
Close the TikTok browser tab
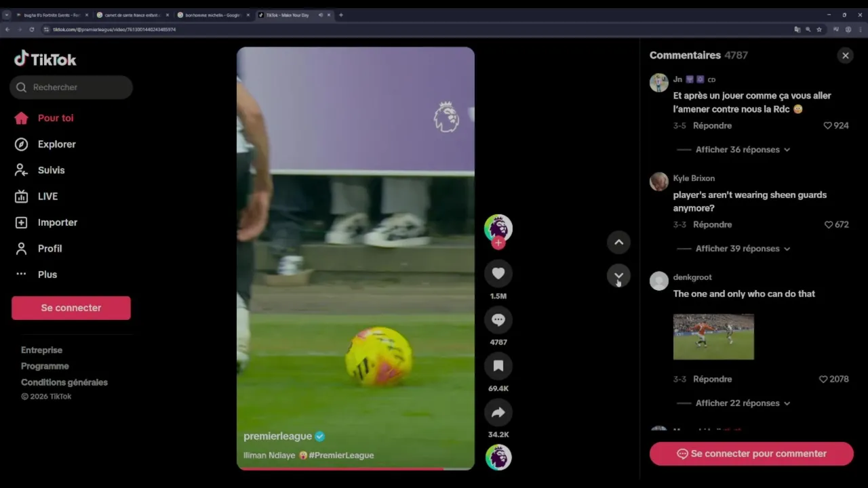click(x=330, y=15)
